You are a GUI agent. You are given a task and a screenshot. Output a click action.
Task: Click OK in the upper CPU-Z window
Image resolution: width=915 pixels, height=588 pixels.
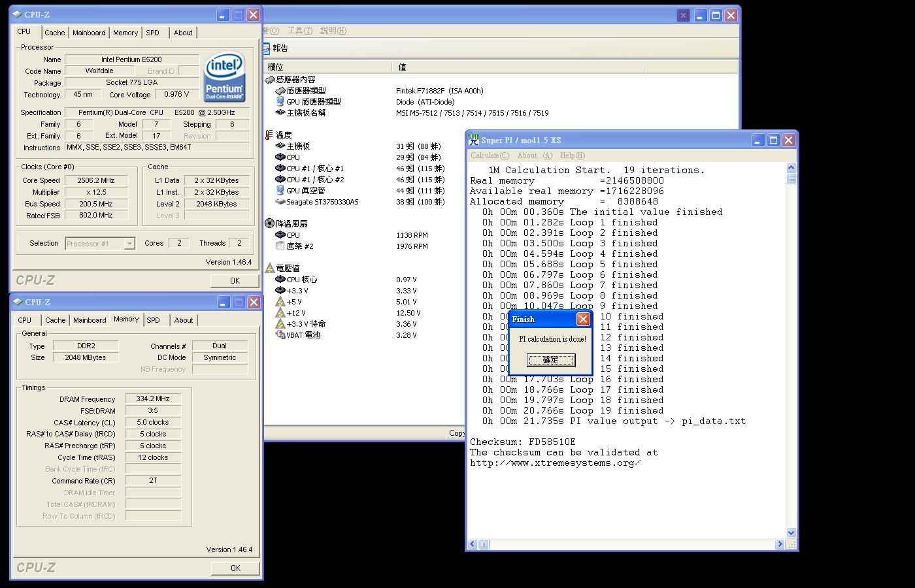235,280
